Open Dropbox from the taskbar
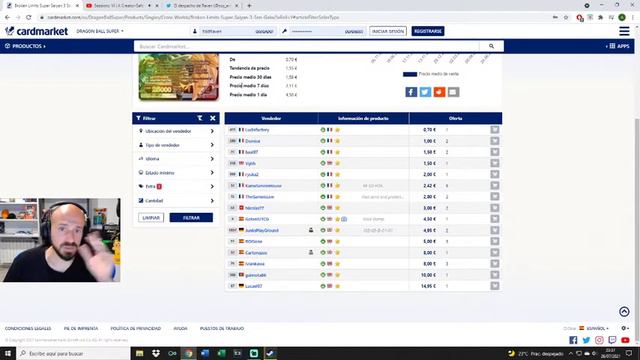The width and height of the screenshot is (640, 360). (156, 353)
